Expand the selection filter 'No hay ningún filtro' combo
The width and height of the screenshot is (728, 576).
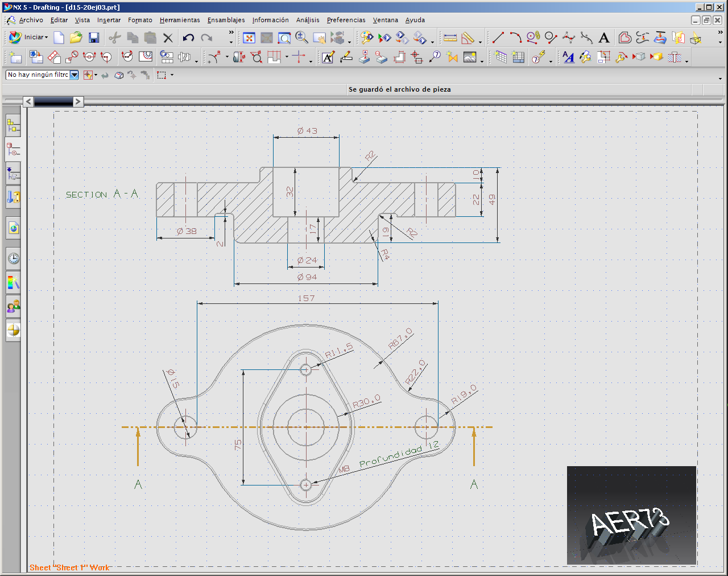click(x=75, y=75)
